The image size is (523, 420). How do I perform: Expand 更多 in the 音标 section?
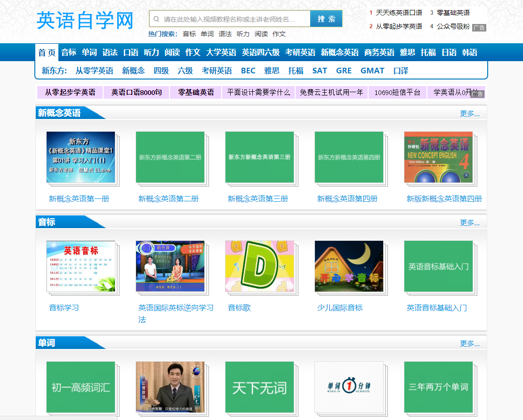coord(469,222)
